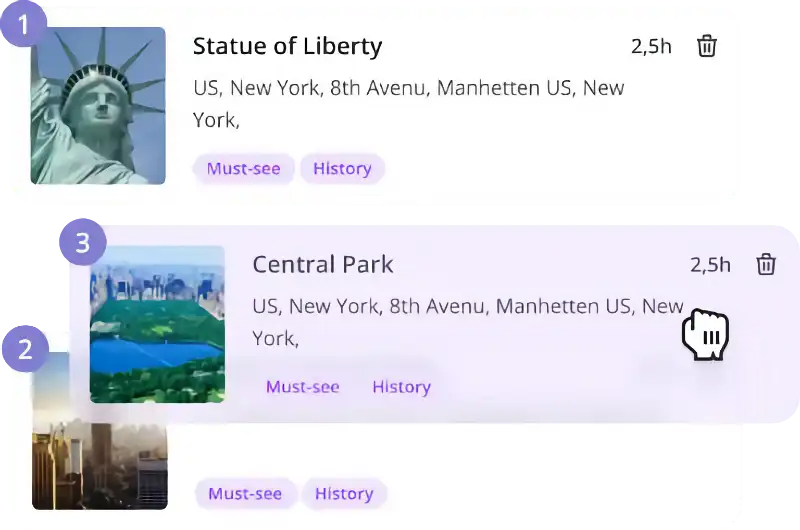Open the Central Park title
The width and height of the screenshot is (800, 530).
point(323,264)
